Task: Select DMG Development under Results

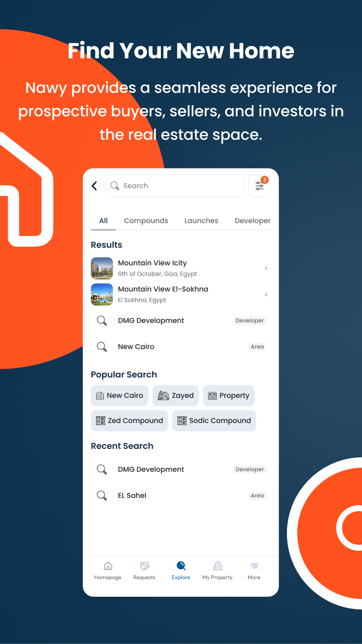Action: coord(151,320)
